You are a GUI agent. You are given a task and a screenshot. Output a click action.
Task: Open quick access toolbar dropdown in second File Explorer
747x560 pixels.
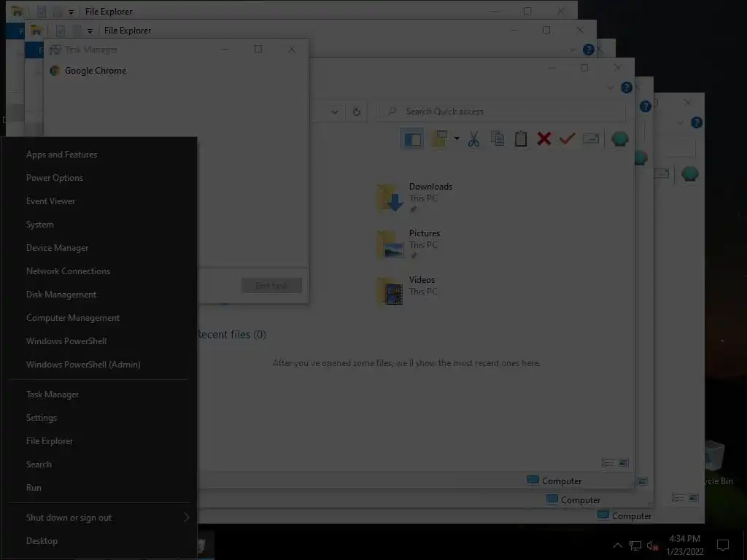90,31
